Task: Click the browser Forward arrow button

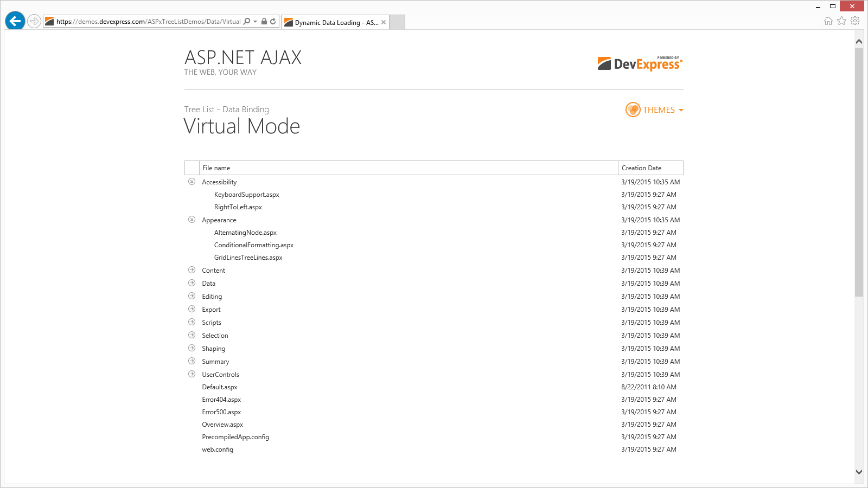Action: pyautogui.click(x=34, y=22)
